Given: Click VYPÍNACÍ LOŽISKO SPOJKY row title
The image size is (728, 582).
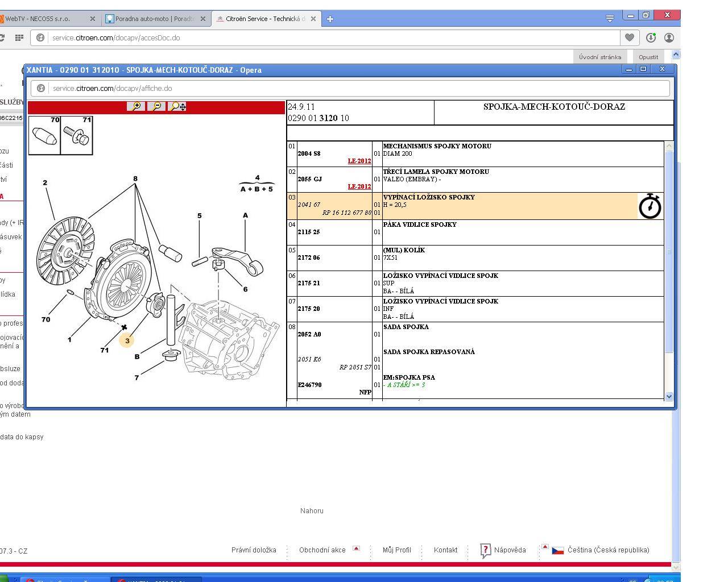Looking at the screenshot, I should pyautogui.click(x=429, y=197).
